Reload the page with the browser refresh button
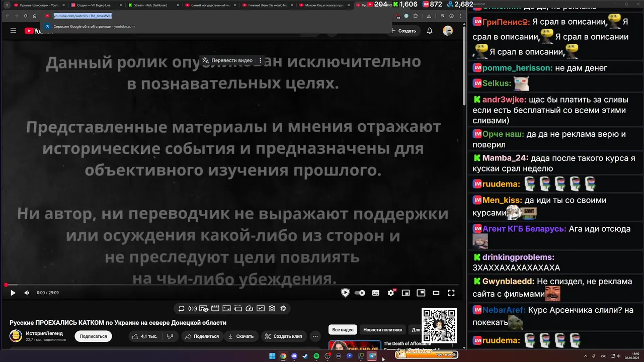This screenshot has height=362, width=644. (x=26, y=16)
